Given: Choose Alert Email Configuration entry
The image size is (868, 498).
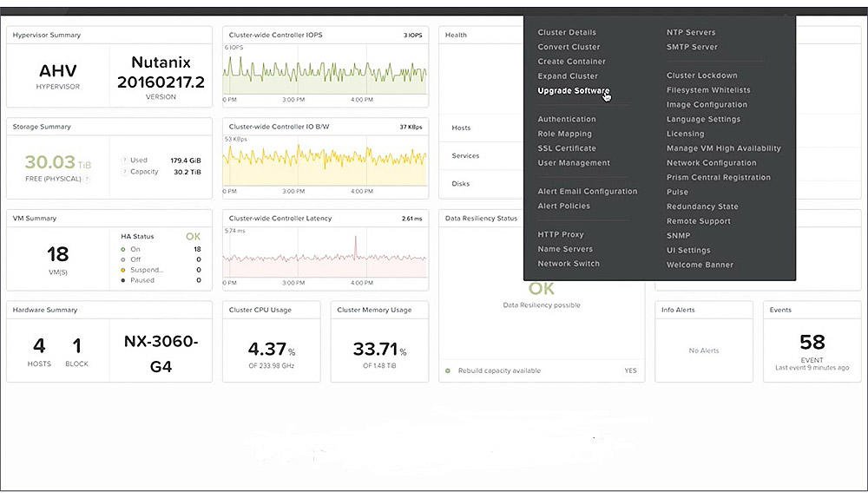Looking at the screenshot, I should coord(588,192).
